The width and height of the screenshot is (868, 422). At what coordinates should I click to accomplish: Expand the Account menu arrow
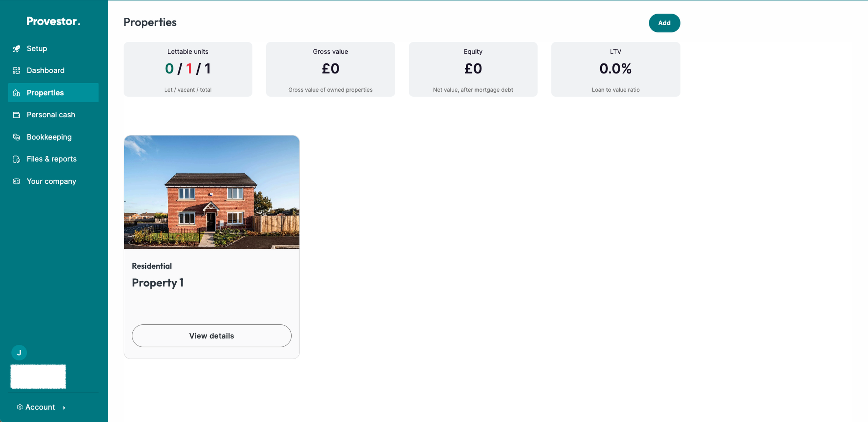(x=64, y=408)
